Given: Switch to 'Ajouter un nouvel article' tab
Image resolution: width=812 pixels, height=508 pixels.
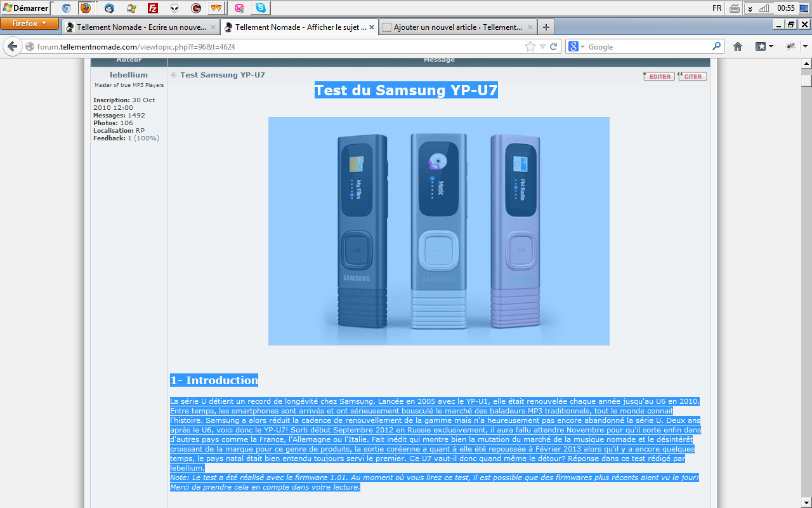Looking at the screenshot, I should [x=459, y=27].
